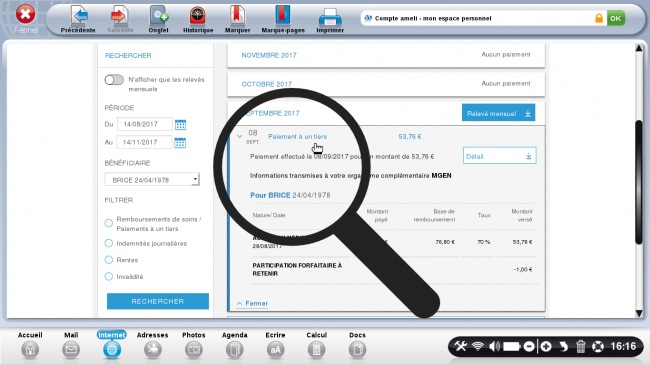Print the page with the Imprimer icon
This screenshot has width=650, height=365.
pyautogui.click(x=330, y=17)
